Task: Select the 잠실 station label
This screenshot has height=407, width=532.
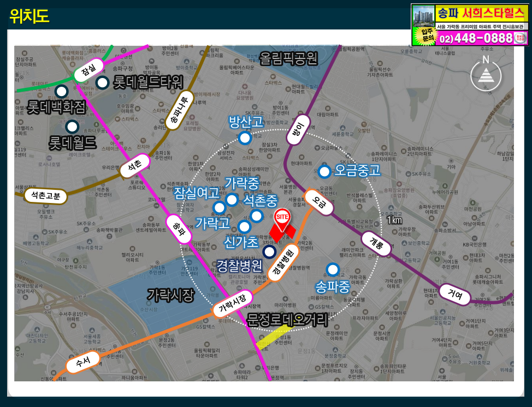Action: 89,70
